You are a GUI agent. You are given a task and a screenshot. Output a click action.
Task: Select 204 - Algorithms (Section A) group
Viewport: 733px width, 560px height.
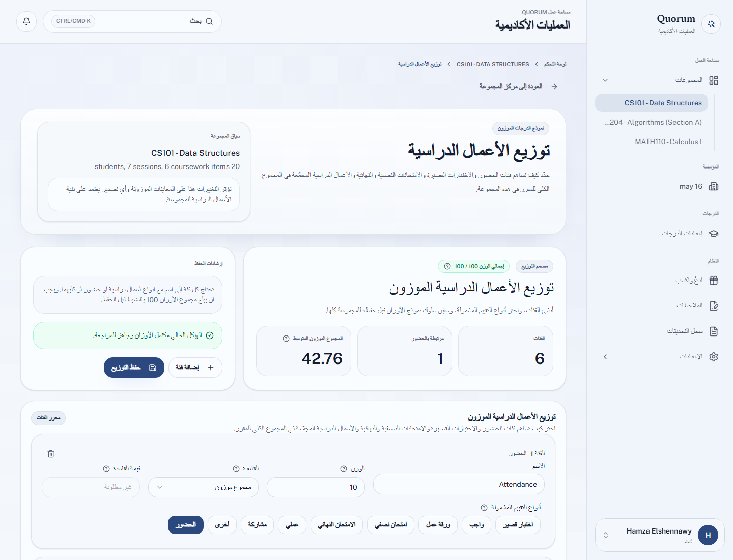(652, 122)
